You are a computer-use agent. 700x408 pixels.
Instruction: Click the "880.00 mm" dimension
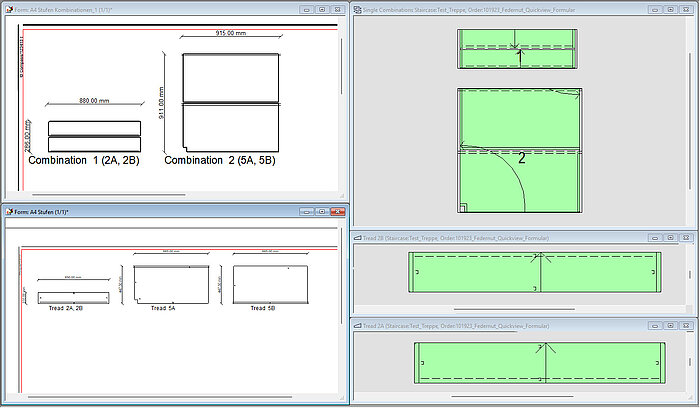(94, 100)
